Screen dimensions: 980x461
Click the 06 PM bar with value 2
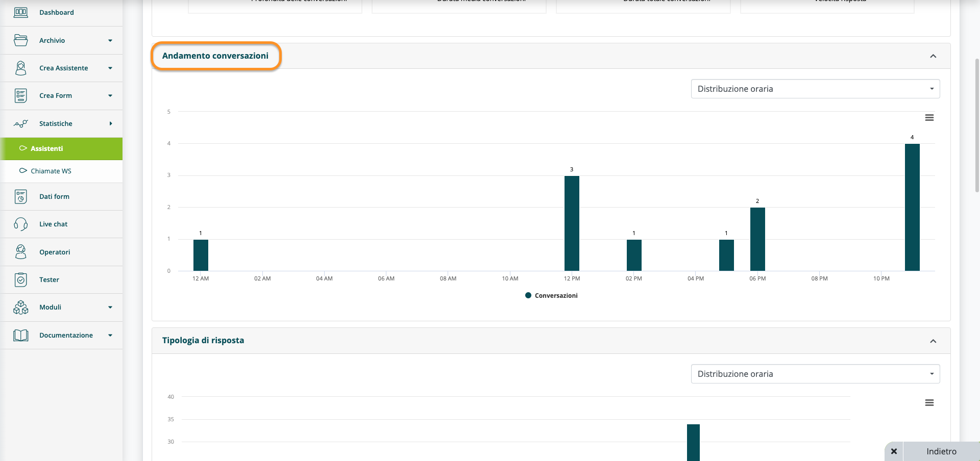coord(757,239)
